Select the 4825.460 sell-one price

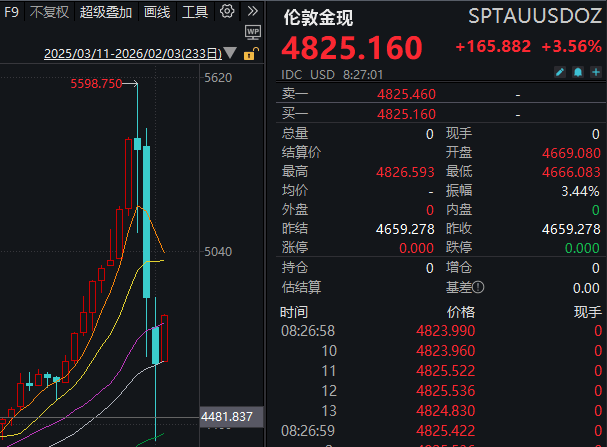pyautogui.click(x=405, y=95)
